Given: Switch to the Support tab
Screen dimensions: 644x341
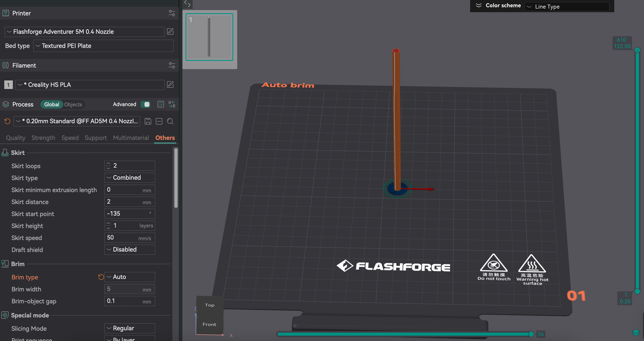Looking at the screenshot, I should point(95,138).
